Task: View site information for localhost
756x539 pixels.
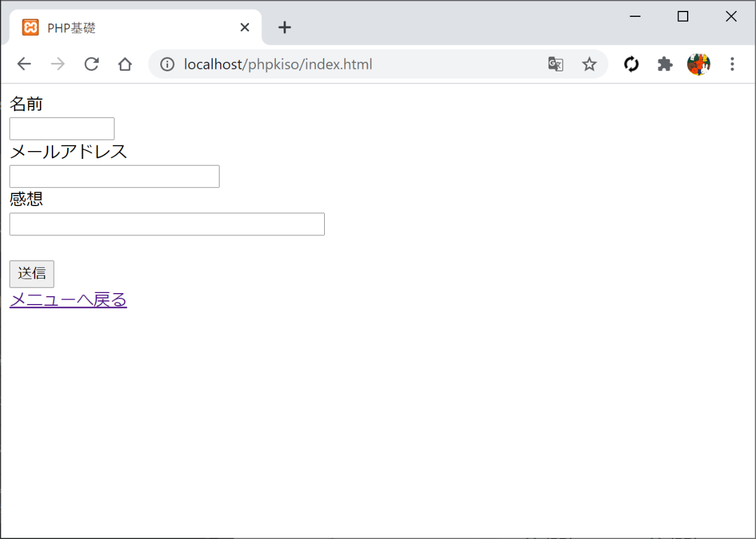Action: pos(168,64)
